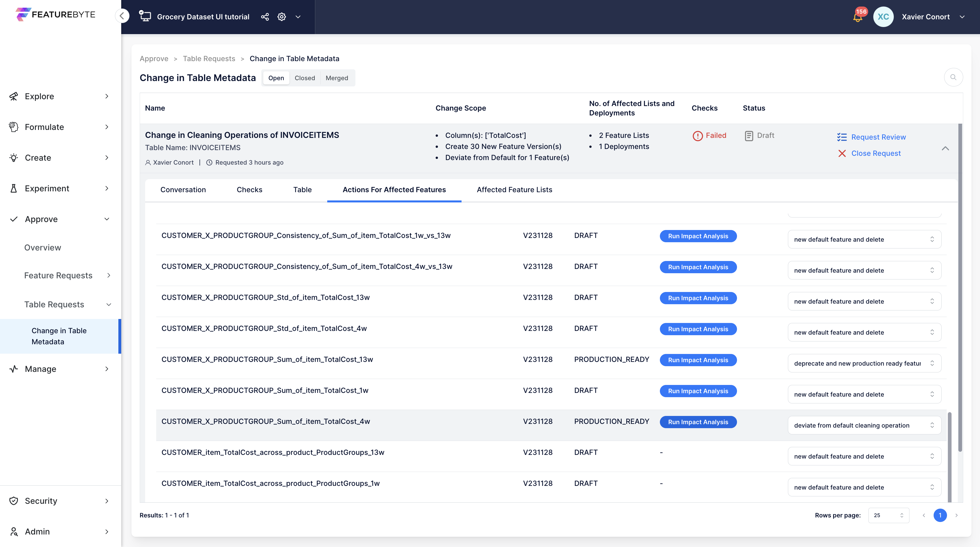This screenshot has height=547, width=980.
Task: Click the red X Close Request icon
Action: pyautogui.click(x=842, y=153)
